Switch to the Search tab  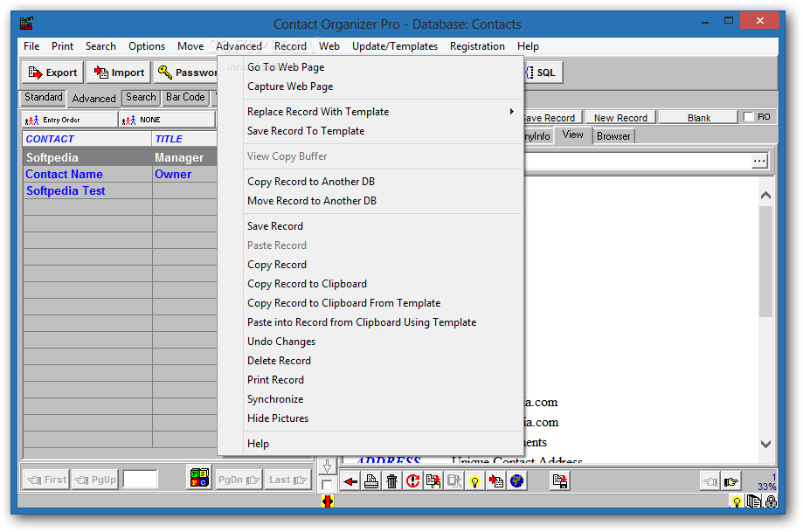click(x=141, y=97)
